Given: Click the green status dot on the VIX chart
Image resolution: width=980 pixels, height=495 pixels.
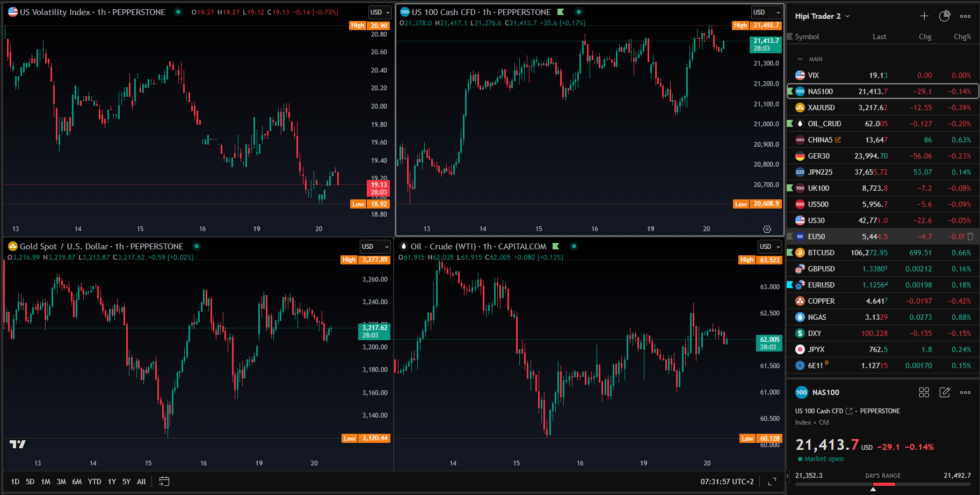Looking at the screenshot, I should pyautogui.click(x=178, y=12).
